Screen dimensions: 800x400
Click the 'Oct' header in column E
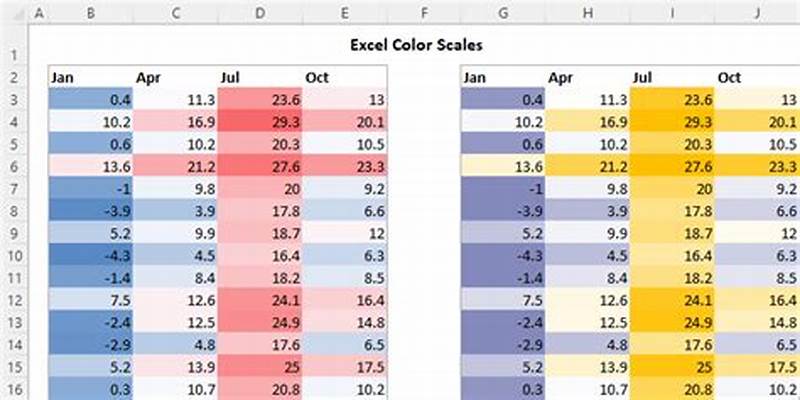click(345, 77)
